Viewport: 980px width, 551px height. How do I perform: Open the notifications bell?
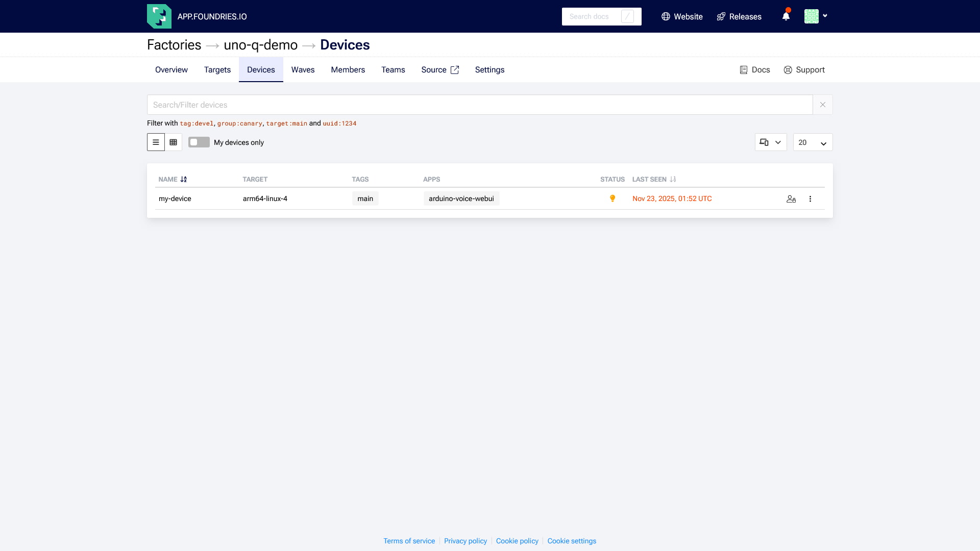[785, 16]
